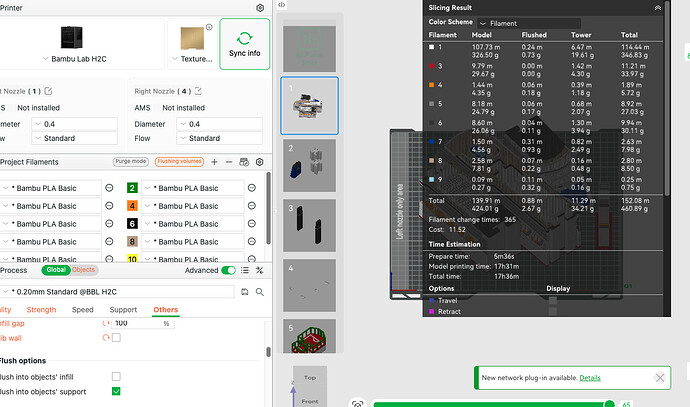Open Color Scheme Filament dropdown
This screenshot has width=690, height=407.
529,23
